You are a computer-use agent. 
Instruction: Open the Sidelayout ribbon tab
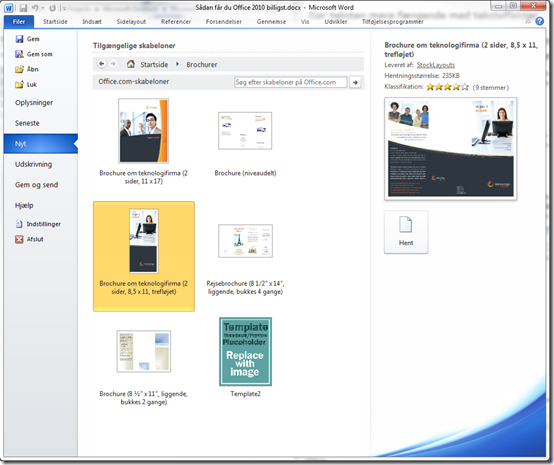[x=131, y=22]
